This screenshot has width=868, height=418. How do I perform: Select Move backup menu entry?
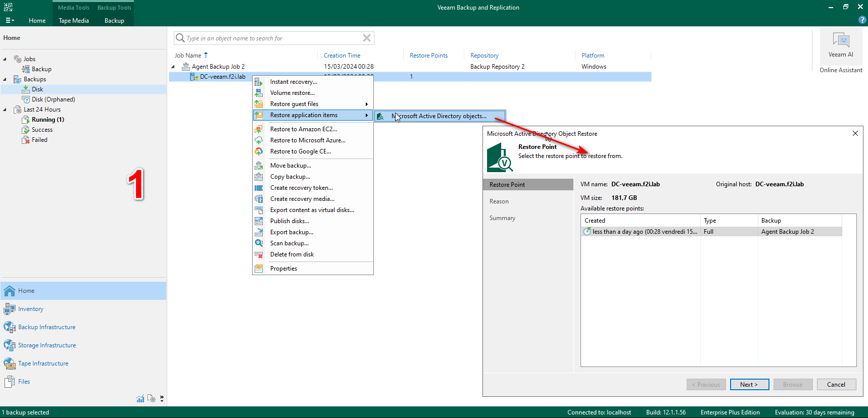point(313,166)
